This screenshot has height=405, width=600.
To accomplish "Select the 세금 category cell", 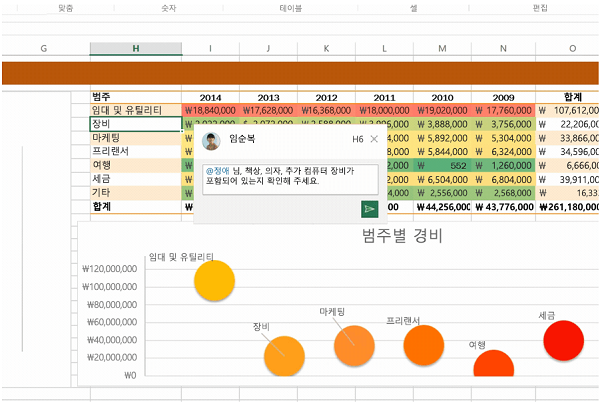I will coord(136,179).
